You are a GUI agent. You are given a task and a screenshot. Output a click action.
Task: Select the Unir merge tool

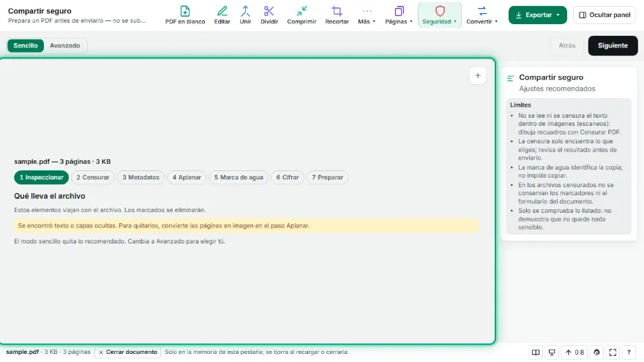pyautogui.click(x=245, y=15)
